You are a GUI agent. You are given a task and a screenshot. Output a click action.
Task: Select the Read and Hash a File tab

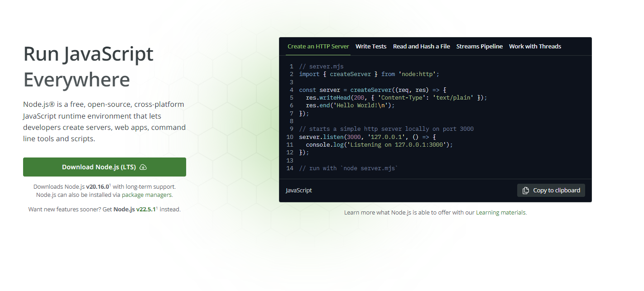[x=422, y=46]
